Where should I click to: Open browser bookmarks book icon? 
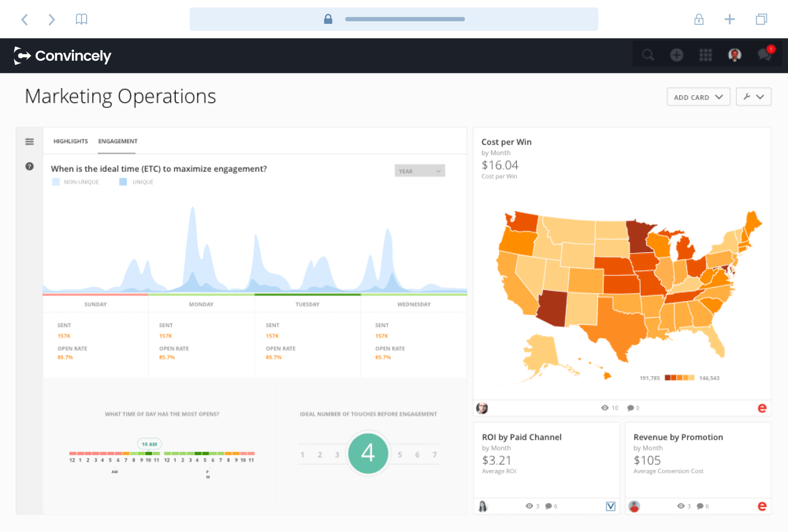82,19
